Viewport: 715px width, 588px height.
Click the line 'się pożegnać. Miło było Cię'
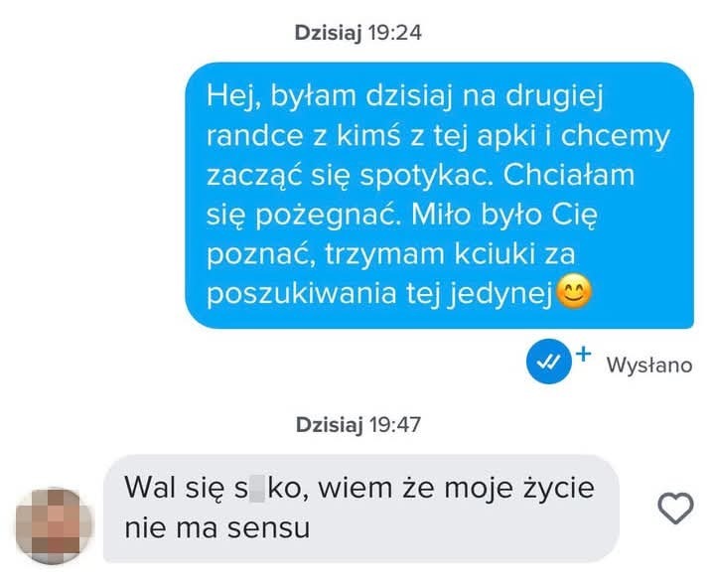[x=402, y=215]
